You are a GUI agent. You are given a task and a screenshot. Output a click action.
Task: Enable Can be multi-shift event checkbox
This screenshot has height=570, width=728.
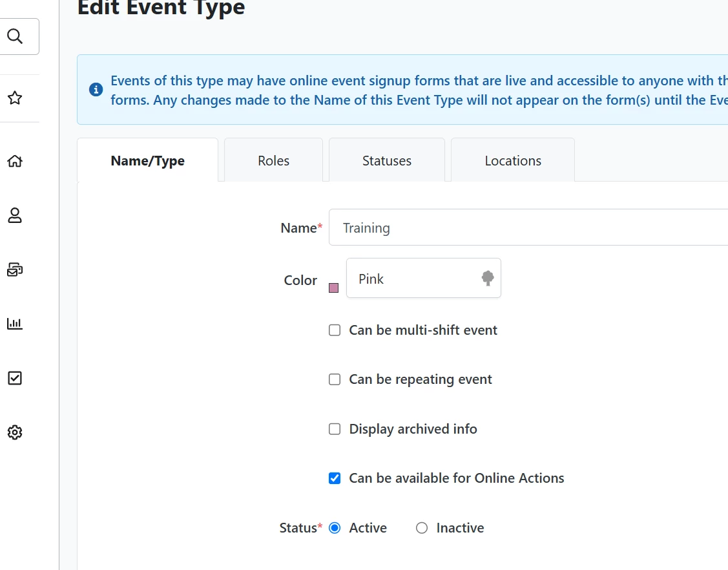coord(335,330)
